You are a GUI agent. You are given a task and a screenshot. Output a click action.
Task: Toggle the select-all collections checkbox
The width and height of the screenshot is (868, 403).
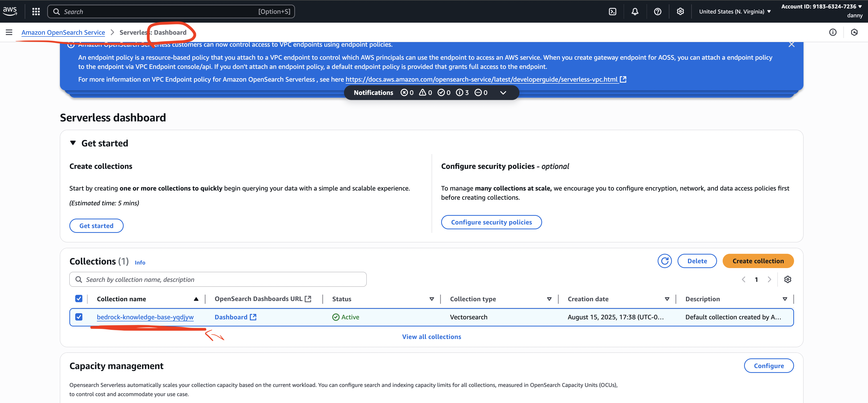coord(79,298)
